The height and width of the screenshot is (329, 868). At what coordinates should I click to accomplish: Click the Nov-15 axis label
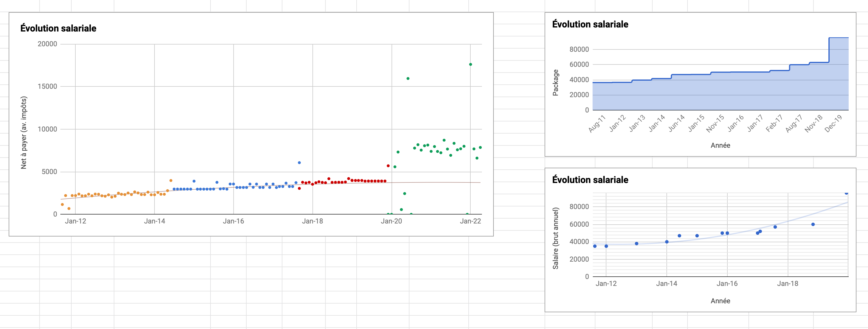(715, 123)
